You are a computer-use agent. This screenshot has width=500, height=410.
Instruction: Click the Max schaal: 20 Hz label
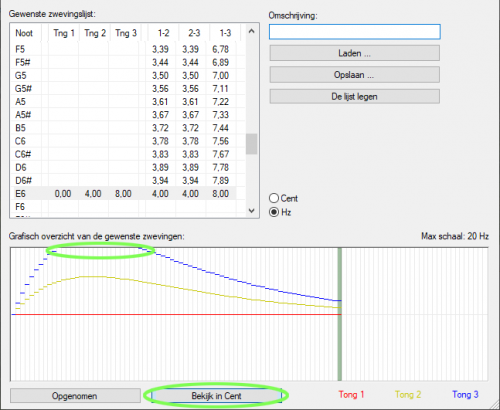click(455, 236)
